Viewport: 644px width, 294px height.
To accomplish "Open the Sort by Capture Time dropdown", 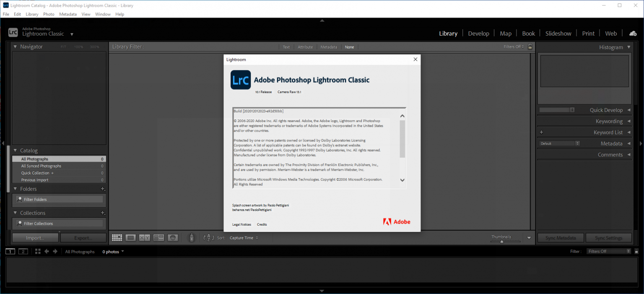I will click(244, 238).
